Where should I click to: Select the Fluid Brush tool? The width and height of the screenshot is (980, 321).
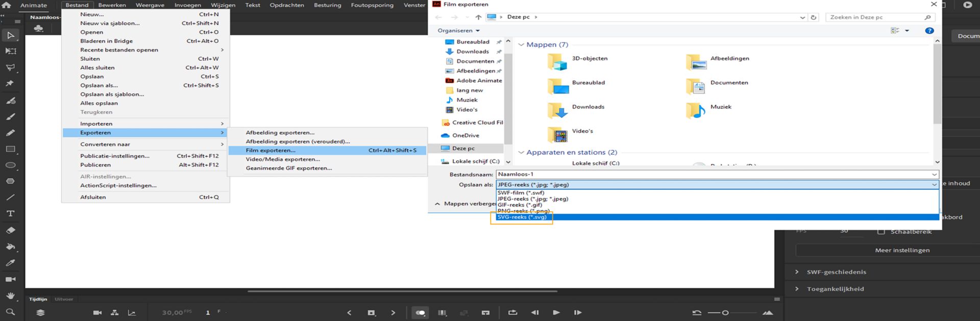tap(10, 101)
